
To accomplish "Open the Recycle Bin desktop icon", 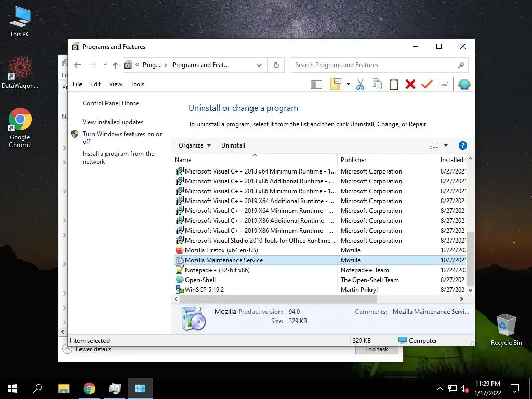I will pos(506,330).
